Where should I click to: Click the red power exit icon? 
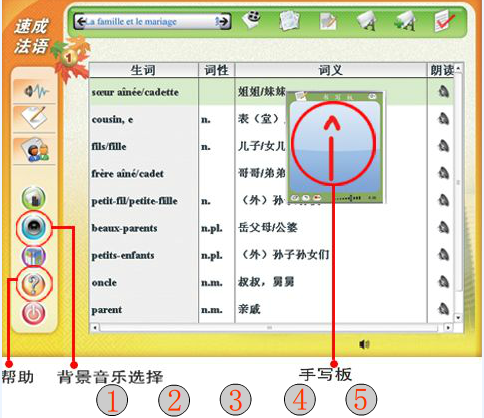coord(33,313)
